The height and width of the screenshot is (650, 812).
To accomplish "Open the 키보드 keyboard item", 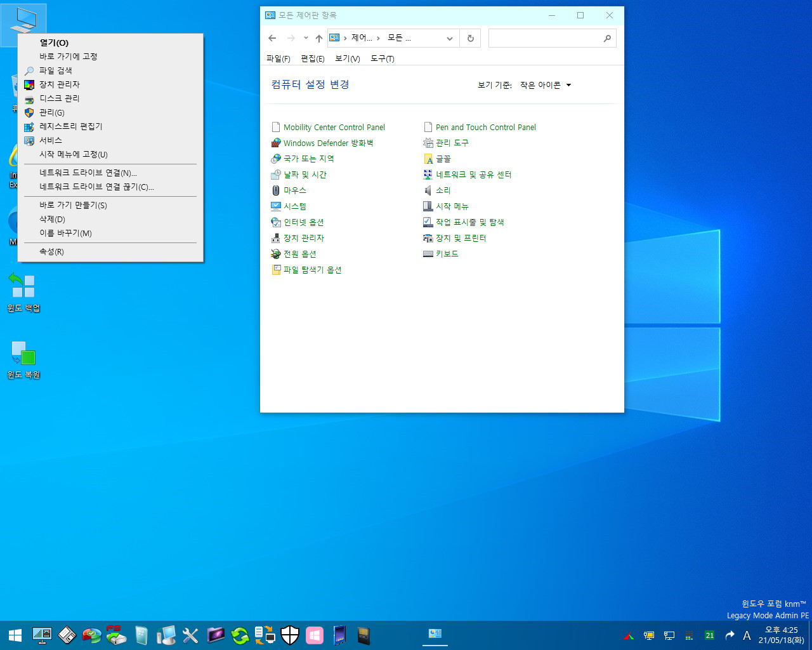I will coord(441,254).
